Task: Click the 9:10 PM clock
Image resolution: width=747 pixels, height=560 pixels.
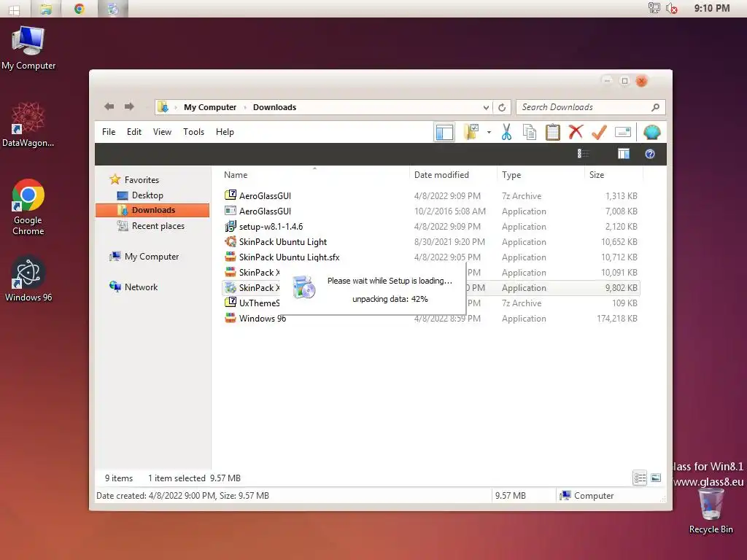Action: [712, 8]
